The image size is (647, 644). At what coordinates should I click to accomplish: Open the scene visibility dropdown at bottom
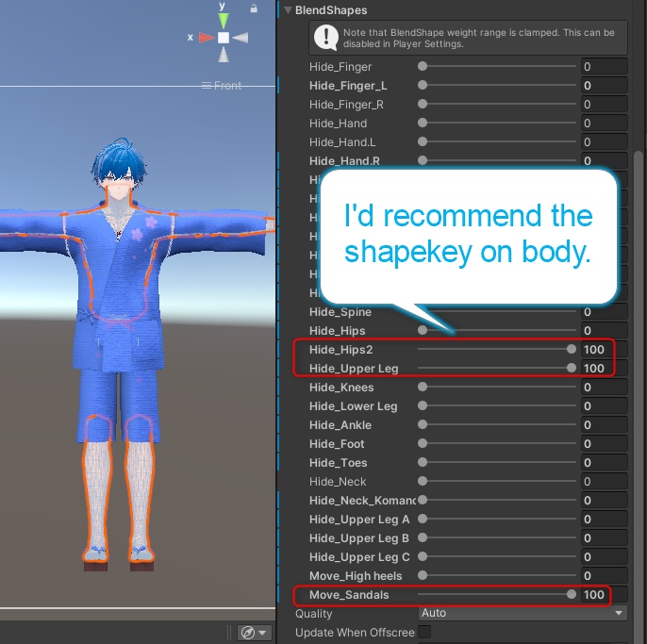pos(254,632)
